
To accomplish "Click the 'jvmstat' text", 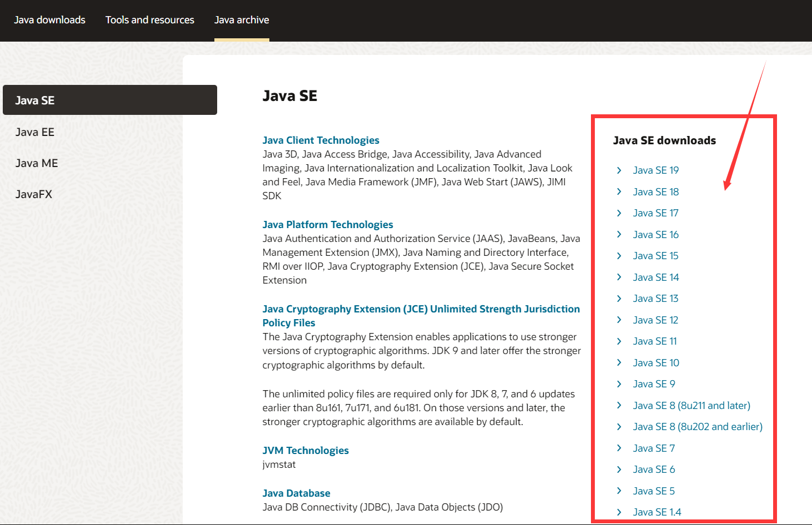I will coord(279,465).
